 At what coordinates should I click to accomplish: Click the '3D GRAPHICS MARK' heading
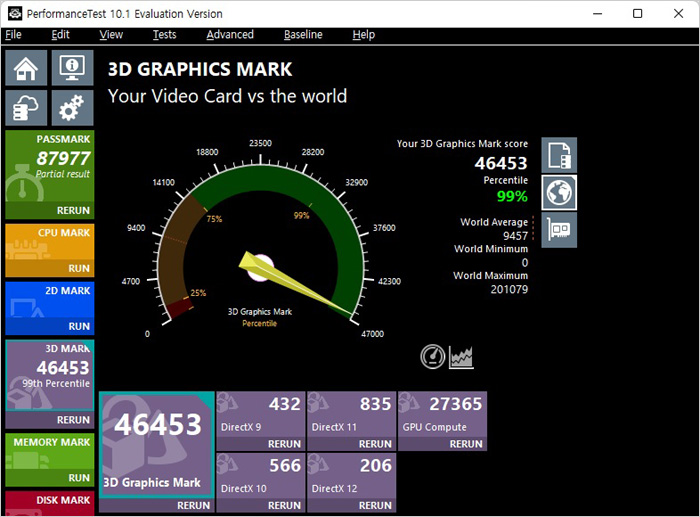tap(200, 69)
